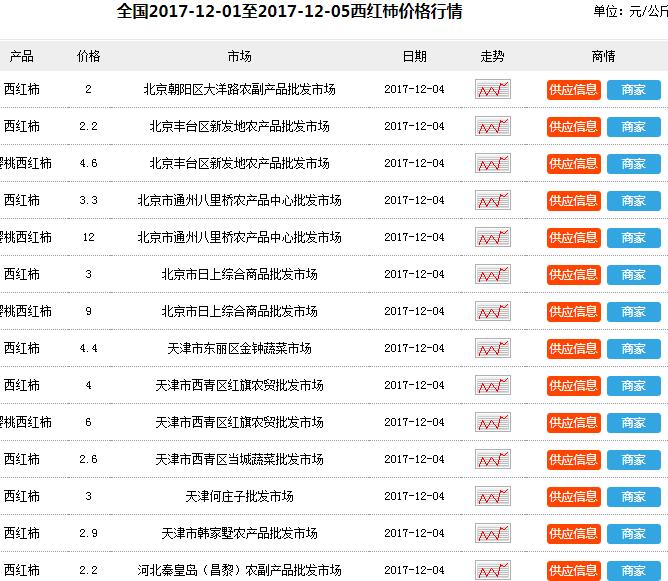Open trend icon for 金钟蔬菜市场 row

coord(492,349)
